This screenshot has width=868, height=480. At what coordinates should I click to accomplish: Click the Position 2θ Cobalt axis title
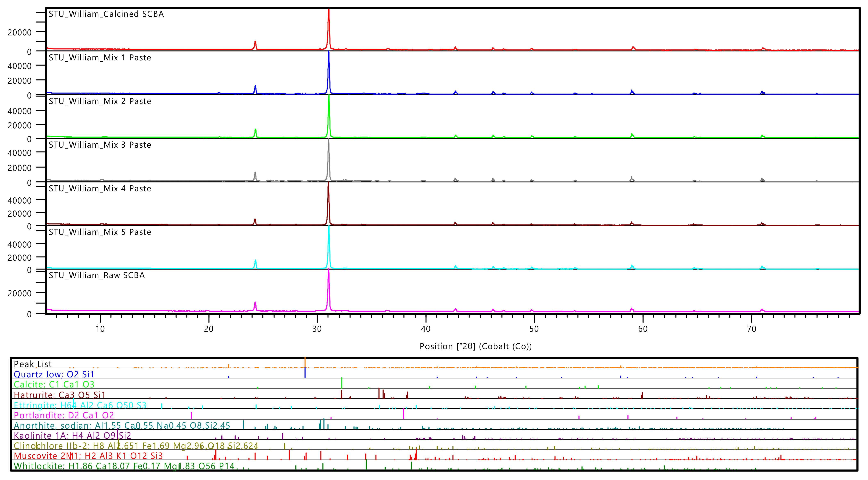coord(475,346)
